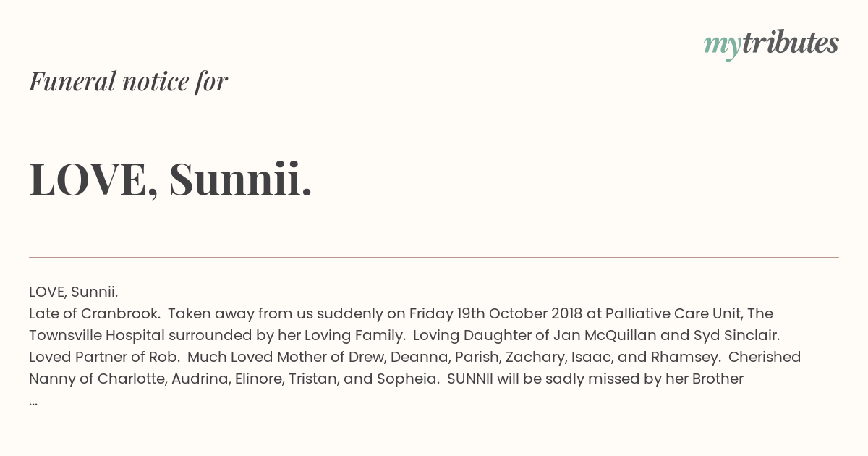Click the 'Funeral notice for' heading
This screenshot has height=456, width=868.
(x=128, y=81)
